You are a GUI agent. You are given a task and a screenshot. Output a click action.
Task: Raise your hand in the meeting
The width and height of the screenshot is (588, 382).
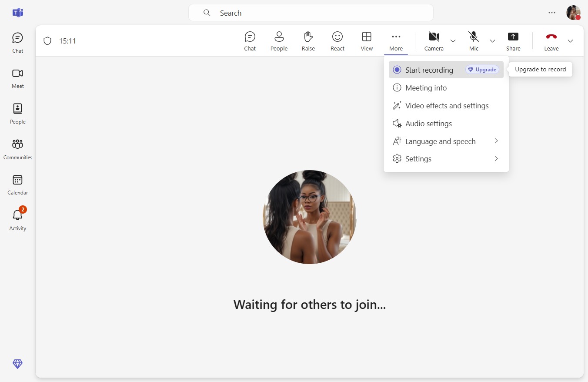pos(308,41)
